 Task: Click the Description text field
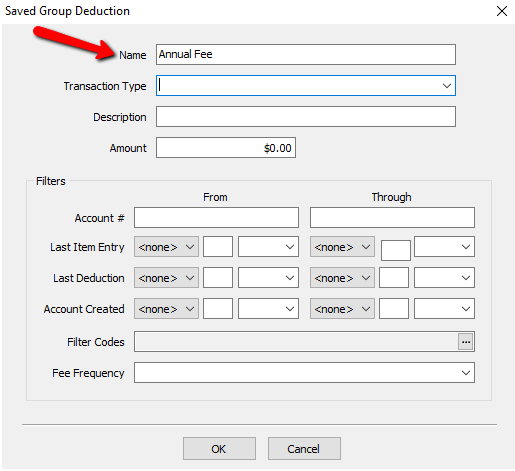click(x=306, y=117)
